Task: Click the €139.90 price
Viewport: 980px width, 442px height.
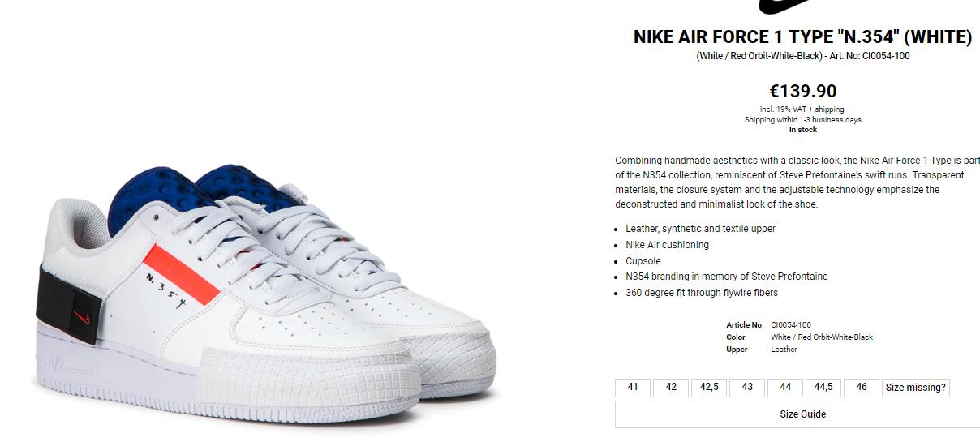Action: tap(802, 91)
